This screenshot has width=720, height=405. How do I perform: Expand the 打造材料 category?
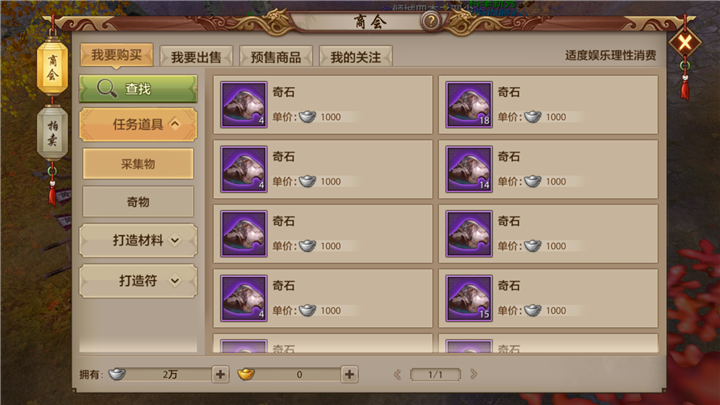[x=138, y=240]
